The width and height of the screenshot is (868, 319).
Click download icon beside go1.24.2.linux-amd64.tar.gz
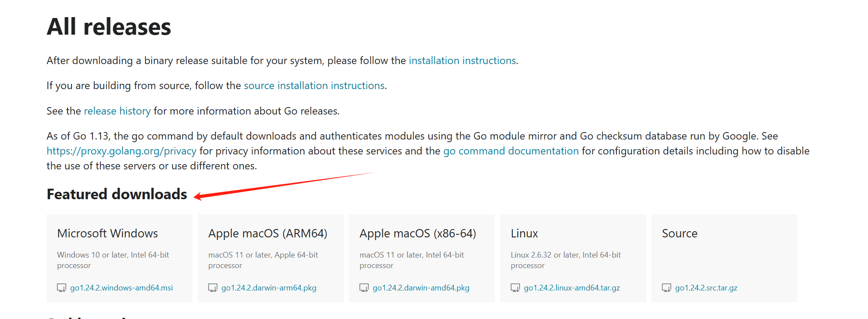(515, 288)
